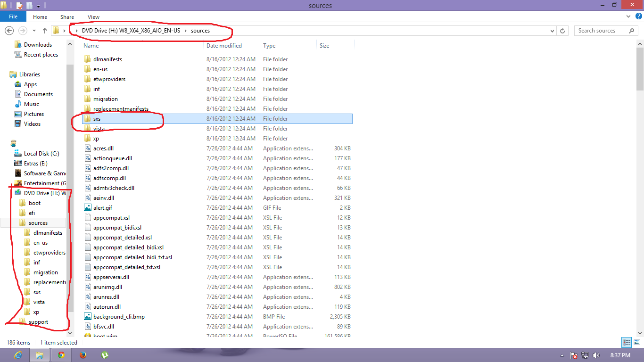The width and height of the screenshot is (644, 362).
Task: Open the Share ribbon tab
Action: click(x=67, y=17)
